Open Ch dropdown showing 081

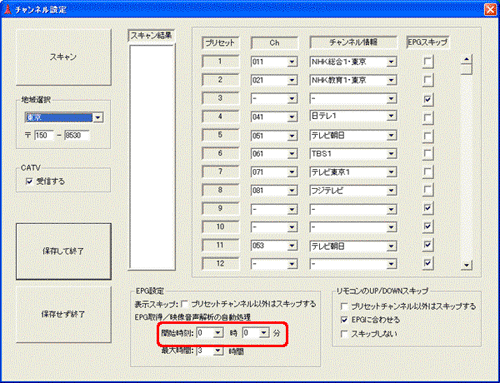292,191
